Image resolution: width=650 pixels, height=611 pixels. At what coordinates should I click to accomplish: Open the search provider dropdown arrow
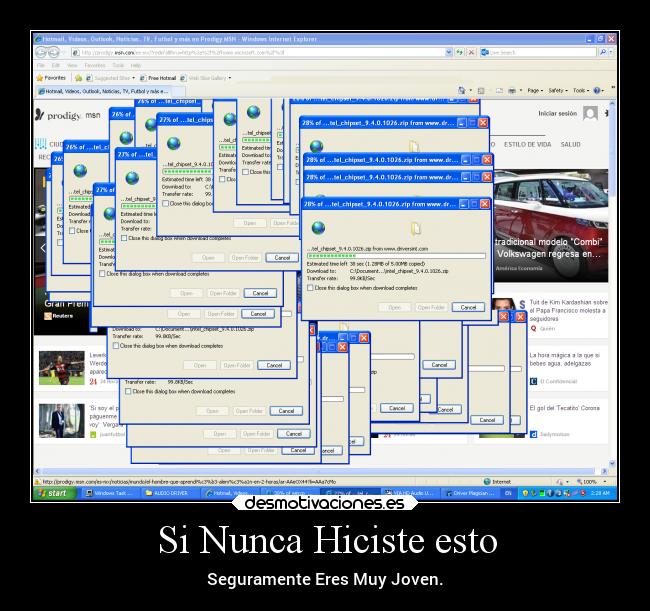coord(611,52)
